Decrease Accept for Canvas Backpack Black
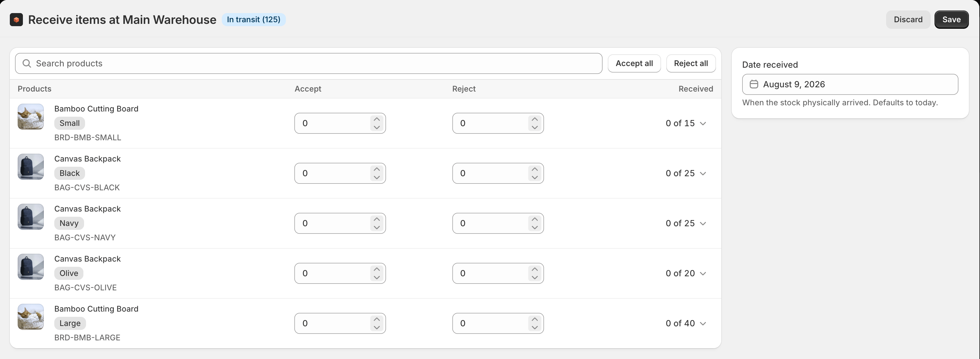Image resolution: width=980 pixels, height=359 pixels. click(x=376, y=178)
